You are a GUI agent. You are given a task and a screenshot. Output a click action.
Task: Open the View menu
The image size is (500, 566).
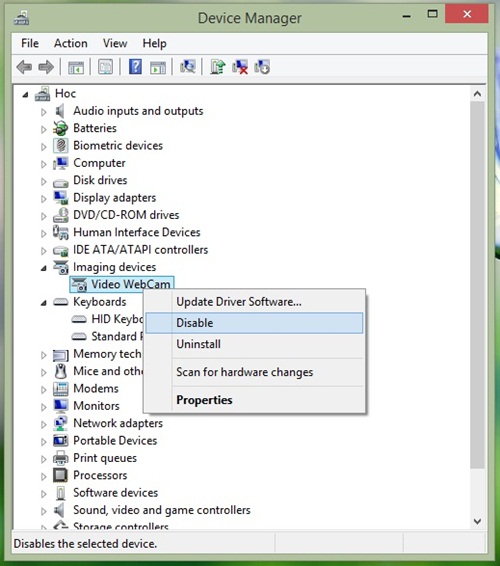[x=115, y=43]
